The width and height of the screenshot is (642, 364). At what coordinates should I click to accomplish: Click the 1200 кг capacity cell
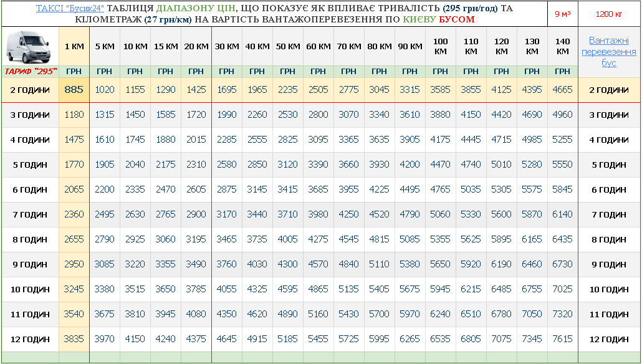(x=608, y=14)
